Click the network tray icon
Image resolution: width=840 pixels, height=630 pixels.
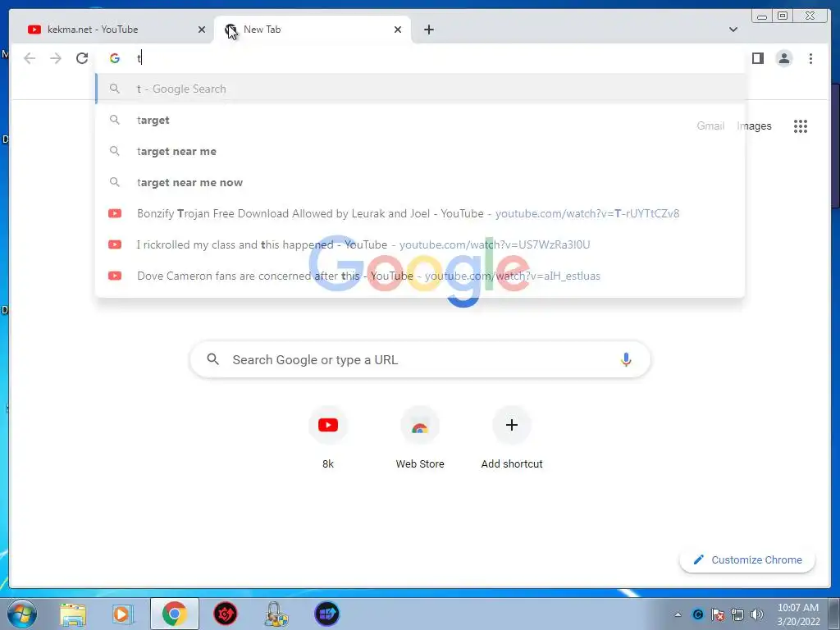[737, 614]
